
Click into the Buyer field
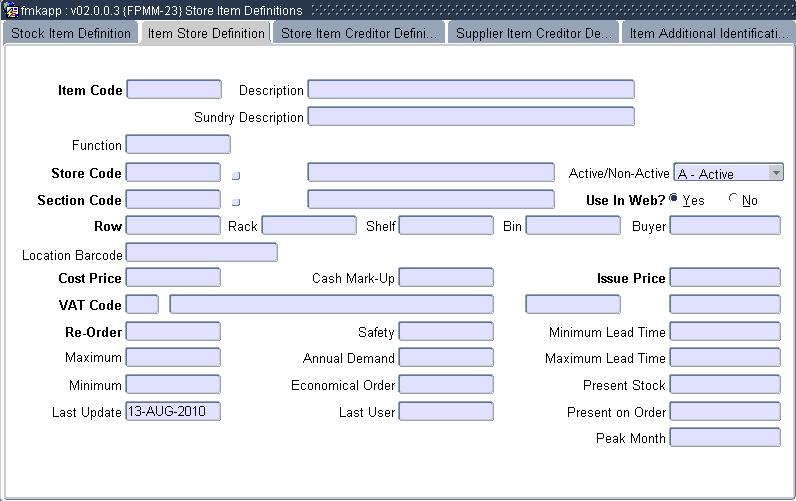tap(724, 225)
